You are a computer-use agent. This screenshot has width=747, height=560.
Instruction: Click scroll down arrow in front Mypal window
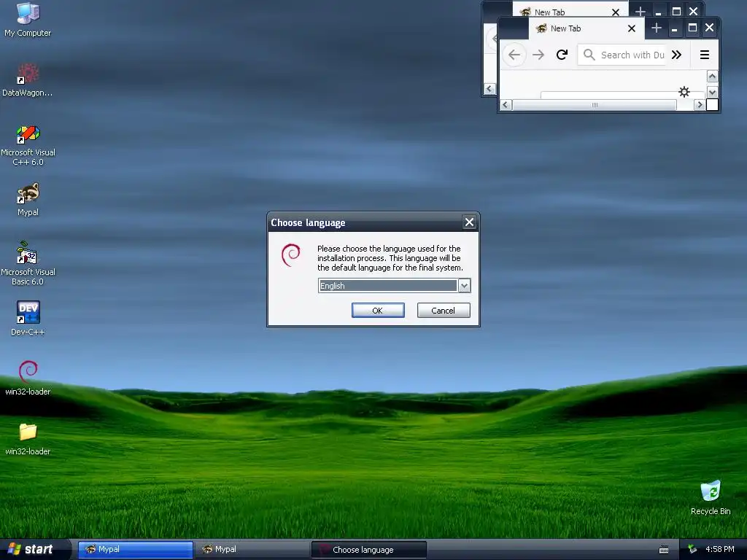click(712, 93)
